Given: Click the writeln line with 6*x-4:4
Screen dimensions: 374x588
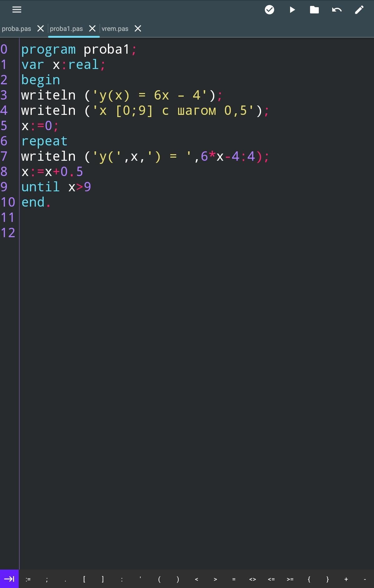Looking at the screenshot, I should [145, 156].
